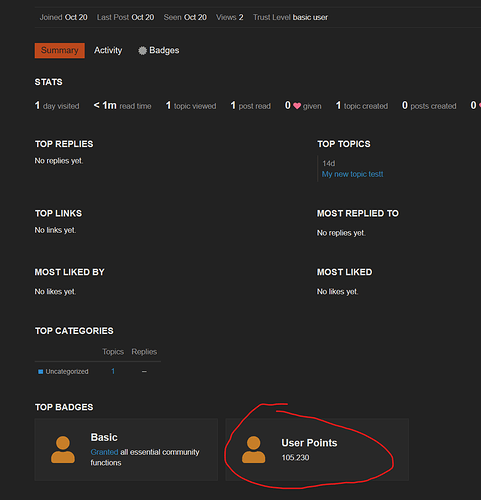Click the '1 day visited' stat
Image resolution: width=481 pixels, height=500 pixels.
57,106
